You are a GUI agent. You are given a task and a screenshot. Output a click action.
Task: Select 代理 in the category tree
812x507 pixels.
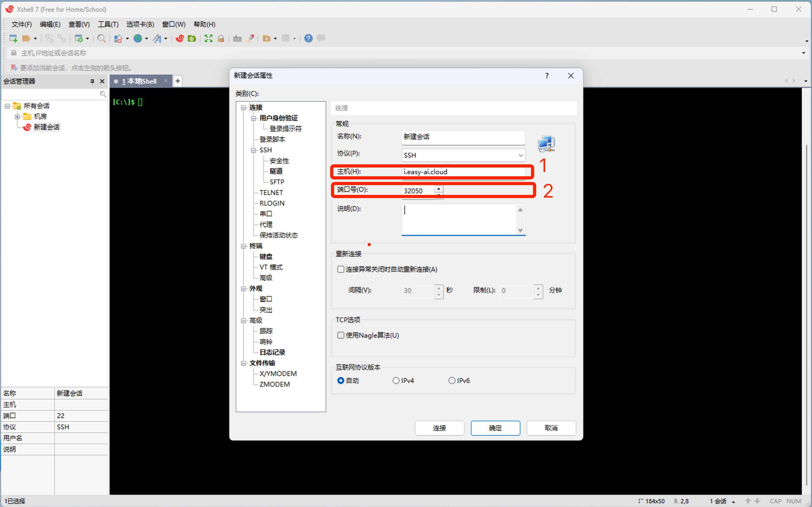pos(266,225)
